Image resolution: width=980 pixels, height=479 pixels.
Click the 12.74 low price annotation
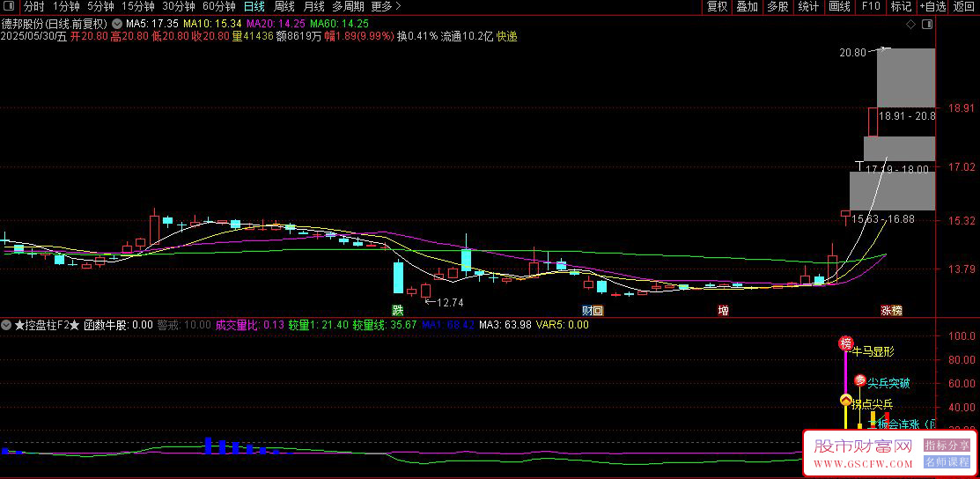coord(450,303)
